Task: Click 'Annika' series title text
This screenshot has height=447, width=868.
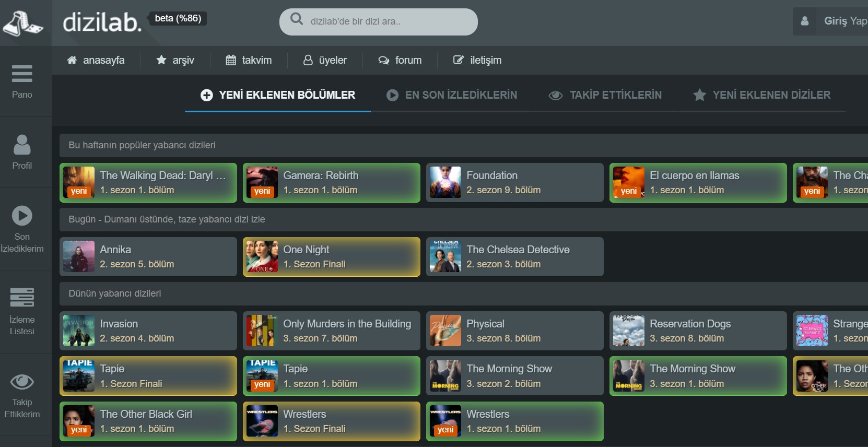Action: click(115, 250)
